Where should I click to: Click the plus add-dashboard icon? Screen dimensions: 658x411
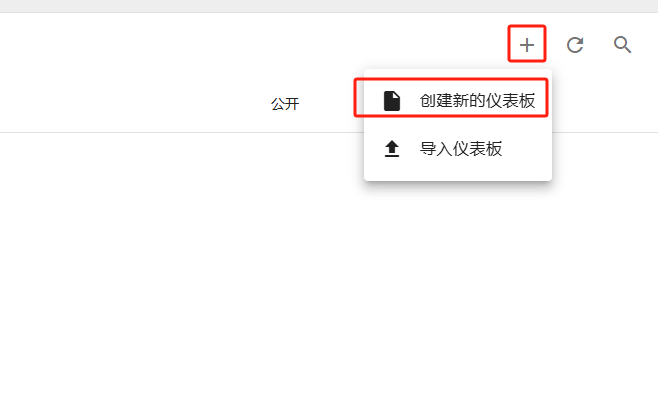click(x=527, y=45)
